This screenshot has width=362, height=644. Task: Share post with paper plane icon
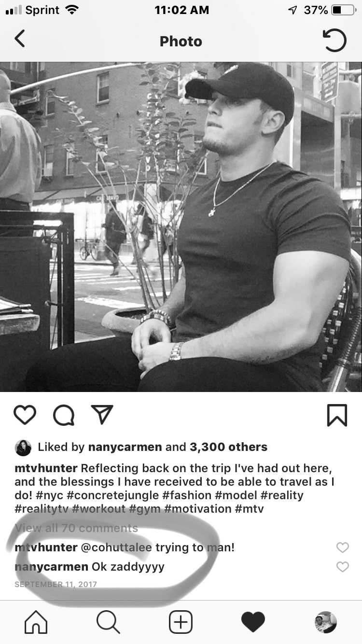tap(102, 415)
